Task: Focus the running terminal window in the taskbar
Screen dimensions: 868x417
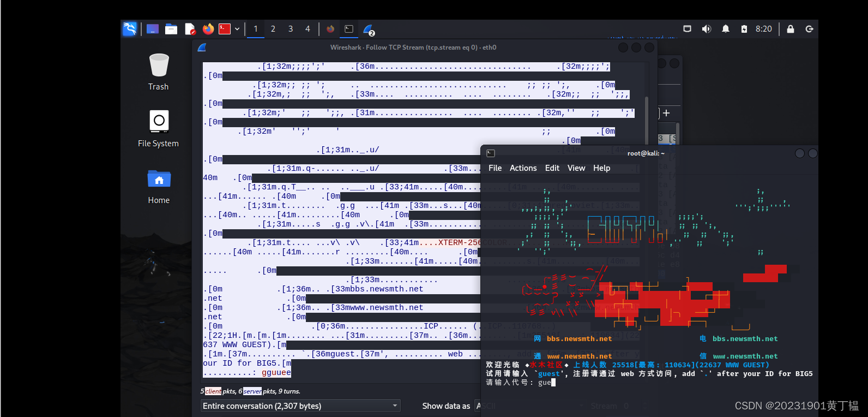Action: 349,29
